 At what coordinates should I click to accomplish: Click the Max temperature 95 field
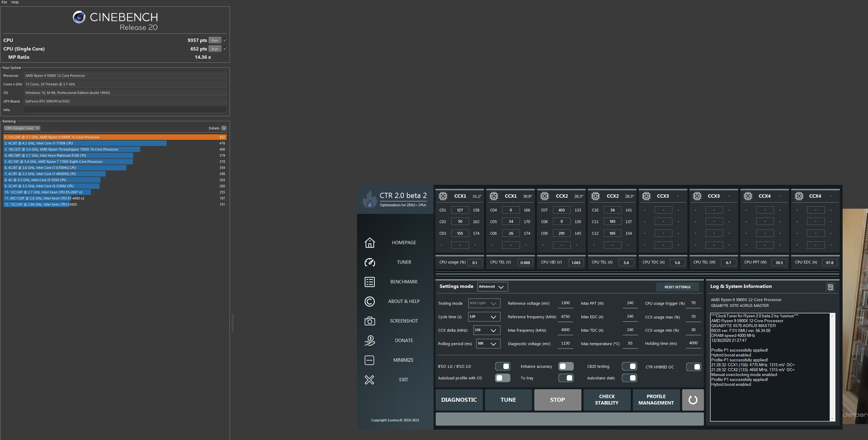[630, 343]
